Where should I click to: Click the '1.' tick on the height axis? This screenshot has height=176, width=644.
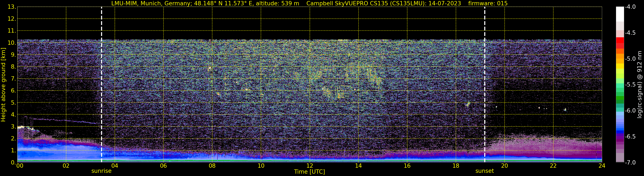(13, 151)
